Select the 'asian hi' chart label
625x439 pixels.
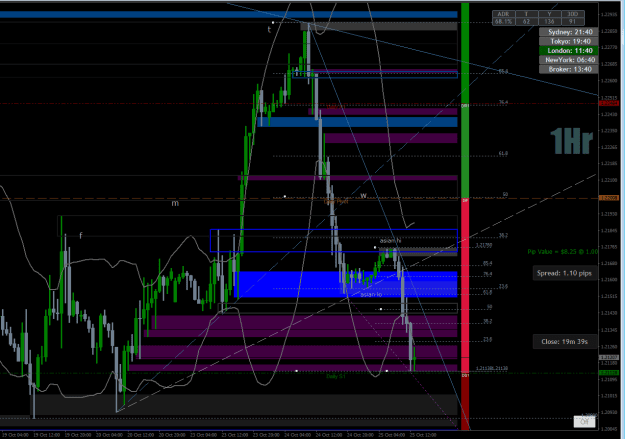pyautogui.click(x=390, y=240)
